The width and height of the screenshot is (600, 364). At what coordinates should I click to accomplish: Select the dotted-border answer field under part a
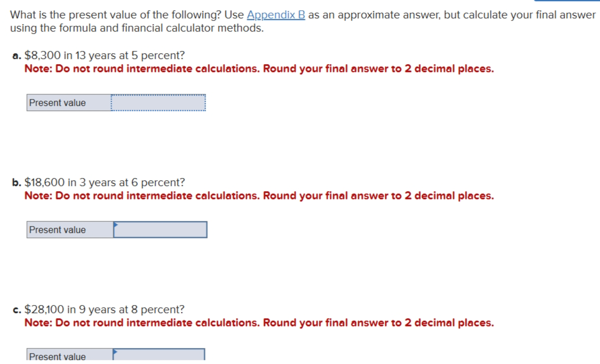point(157,102)
